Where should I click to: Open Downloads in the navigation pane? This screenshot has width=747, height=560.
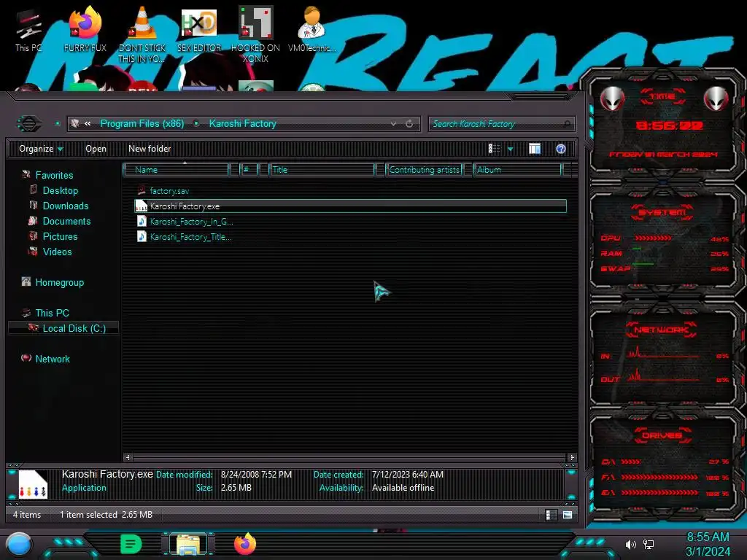tap(65, 206)
